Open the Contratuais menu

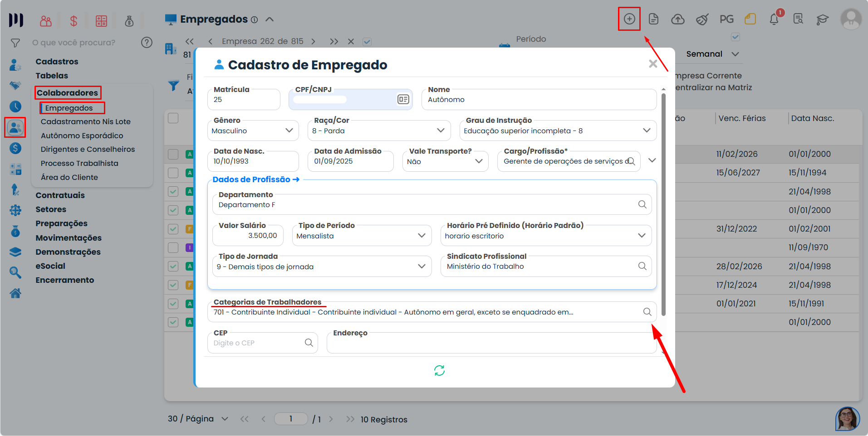60,195
